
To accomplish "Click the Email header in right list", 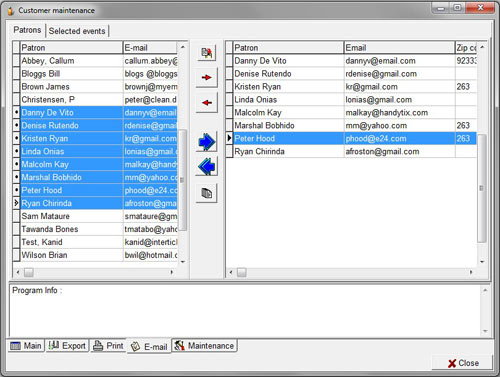I will [x=400, y=48].
